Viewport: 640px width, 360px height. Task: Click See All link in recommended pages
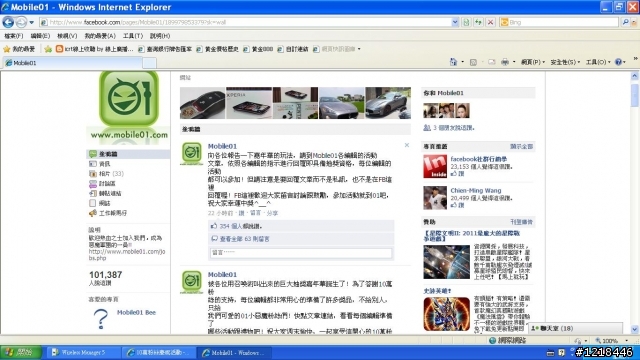tap(521, 146)
